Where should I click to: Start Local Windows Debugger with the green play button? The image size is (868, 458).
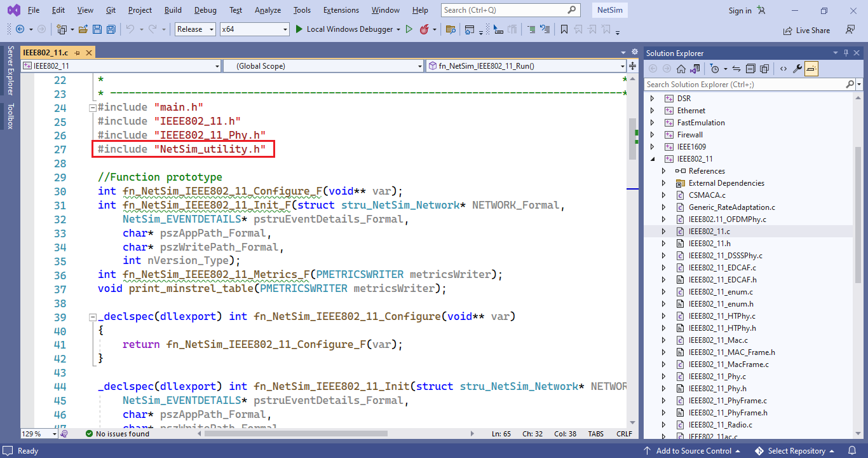click(300, 29)
